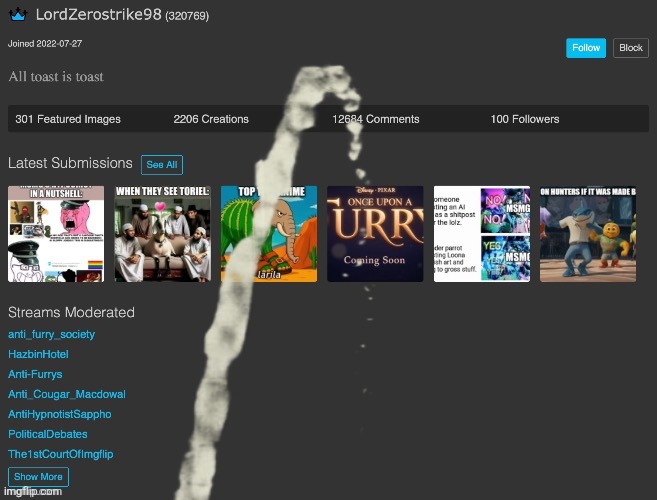
Task: Open the Anti_Cougar_Macdowal stream link
Action: coord(66,394)
